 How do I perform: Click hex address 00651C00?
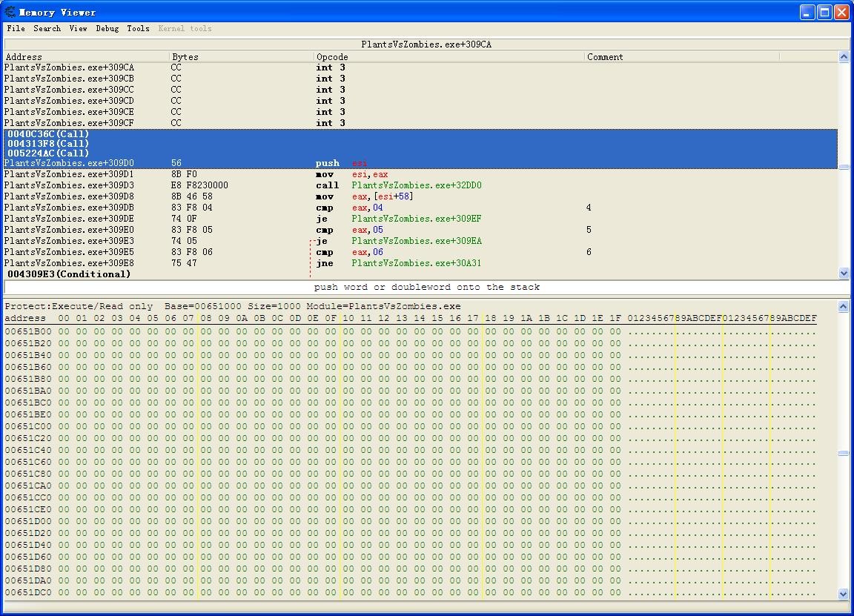(28, 426)
